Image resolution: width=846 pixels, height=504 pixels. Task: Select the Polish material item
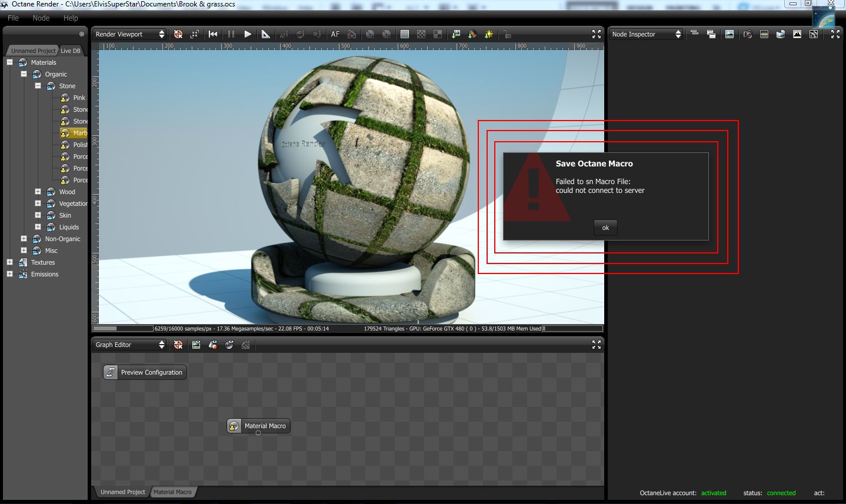click(x=74, y=145)
